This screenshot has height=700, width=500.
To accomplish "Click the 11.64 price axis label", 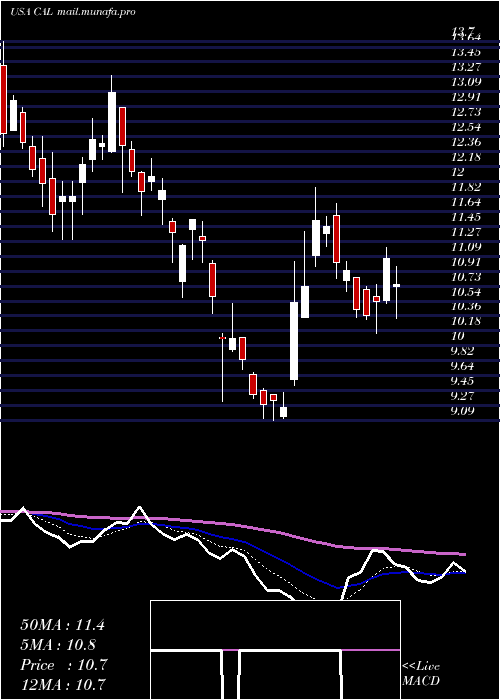I will point(466,202).
